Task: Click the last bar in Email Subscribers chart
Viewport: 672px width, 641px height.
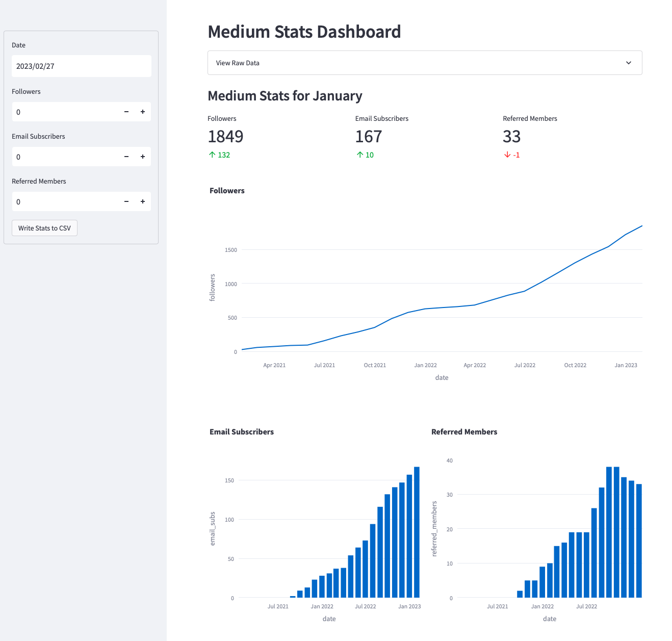Action: [417, 532]
